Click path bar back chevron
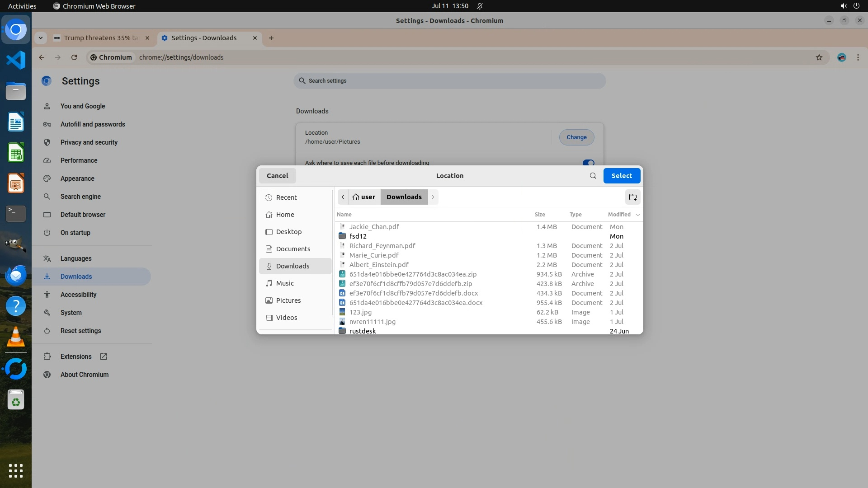The width and height of the screenshot is (868, 488). pyautogui.click(x=343, y=197)
